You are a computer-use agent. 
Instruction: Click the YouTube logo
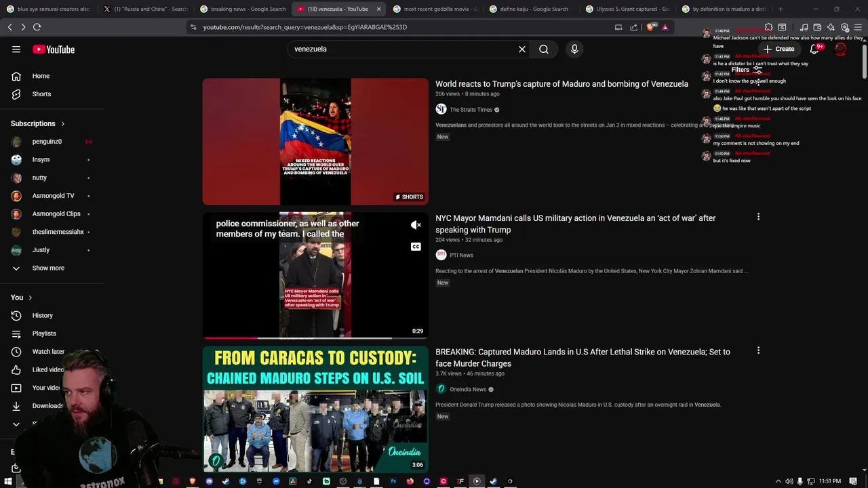54,49
